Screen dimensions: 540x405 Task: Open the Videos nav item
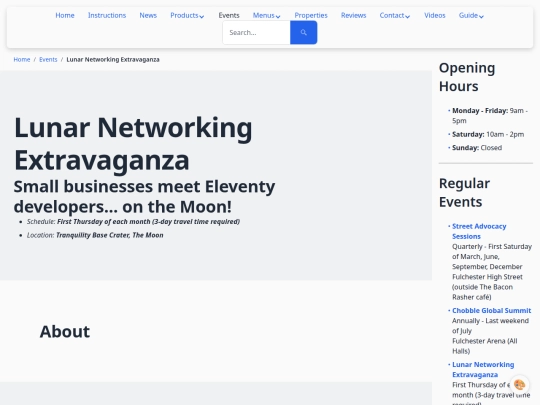point(435,15)
